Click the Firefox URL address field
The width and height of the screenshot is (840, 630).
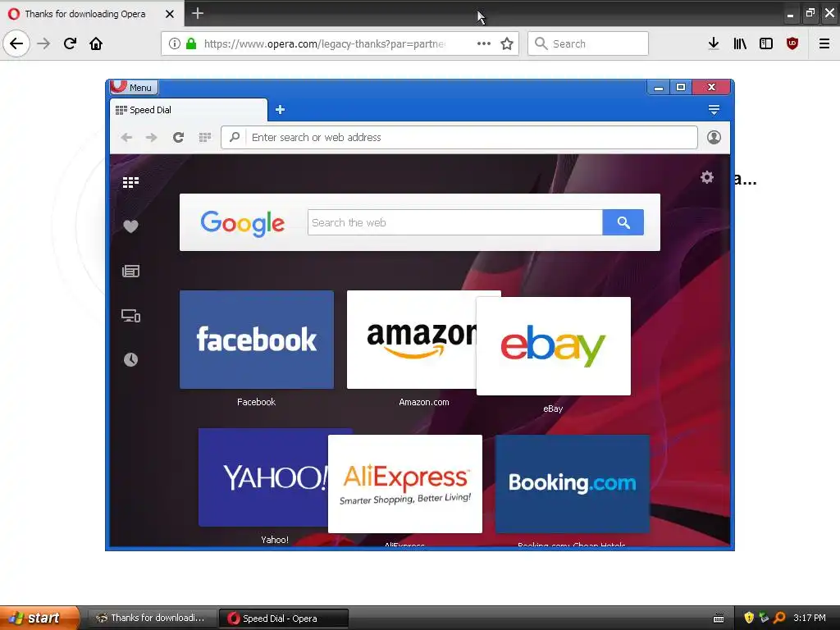point(324,43)
